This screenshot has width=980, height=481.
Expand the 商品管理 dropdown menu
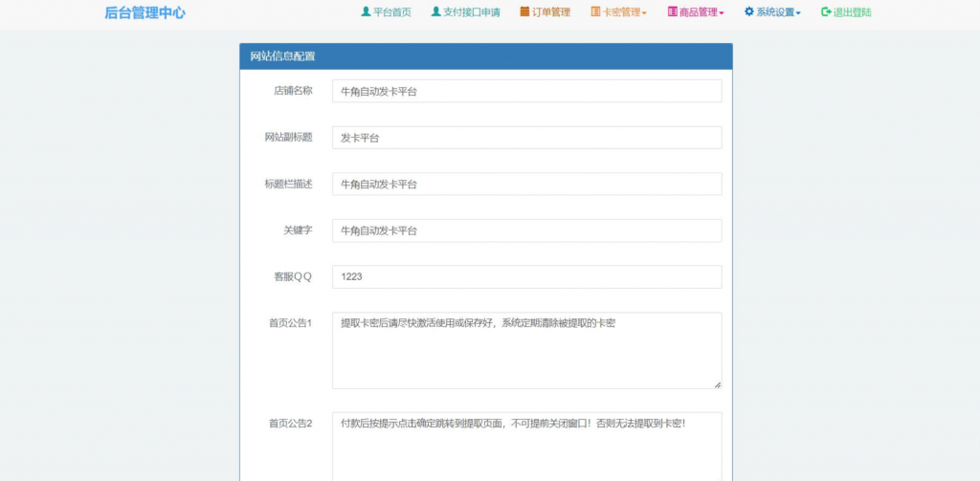click(x=696, y=11)
